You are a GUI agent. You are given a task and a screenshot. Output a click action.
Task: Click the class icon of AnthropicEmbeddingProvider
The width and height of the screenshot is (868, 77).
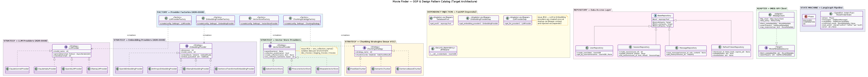tap(150, 69)
